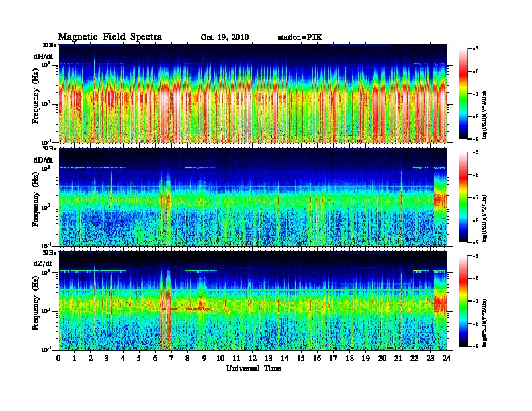
Task: Click hour "23" on the time axis
Action: point(431,358)
